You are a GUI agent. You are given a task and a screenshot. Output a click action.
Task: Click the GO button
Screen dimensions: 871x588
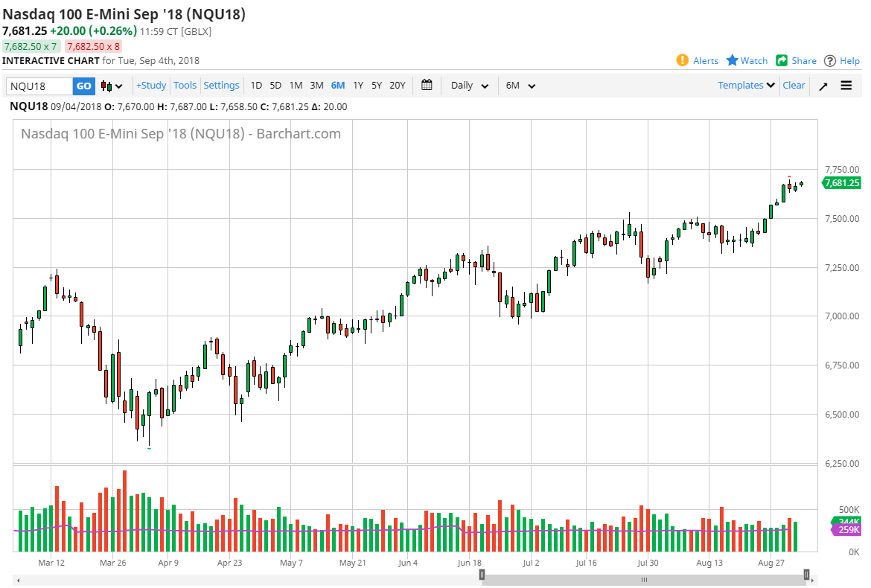point(83,86)
